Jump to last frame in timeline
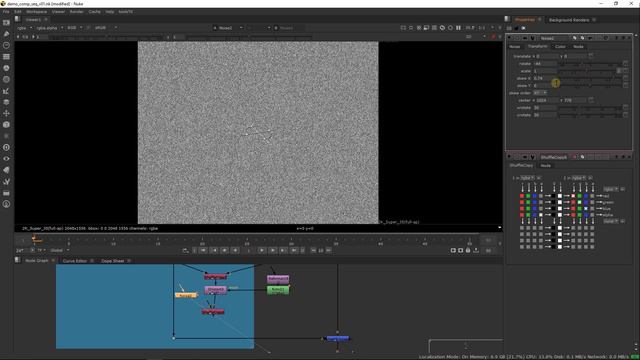The height and width of the screenshot is (360, 640). point(294,250)
